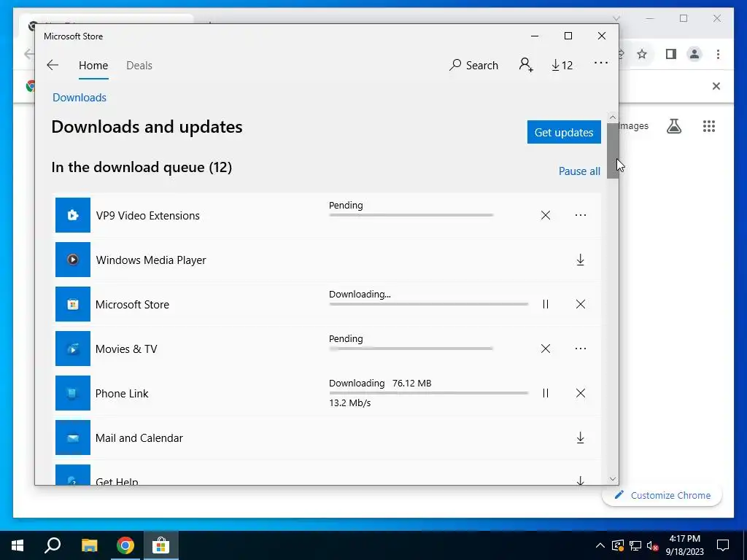Open the network tray icon
The width and height of the screenshot is (747, 560).
pos(635,545)
